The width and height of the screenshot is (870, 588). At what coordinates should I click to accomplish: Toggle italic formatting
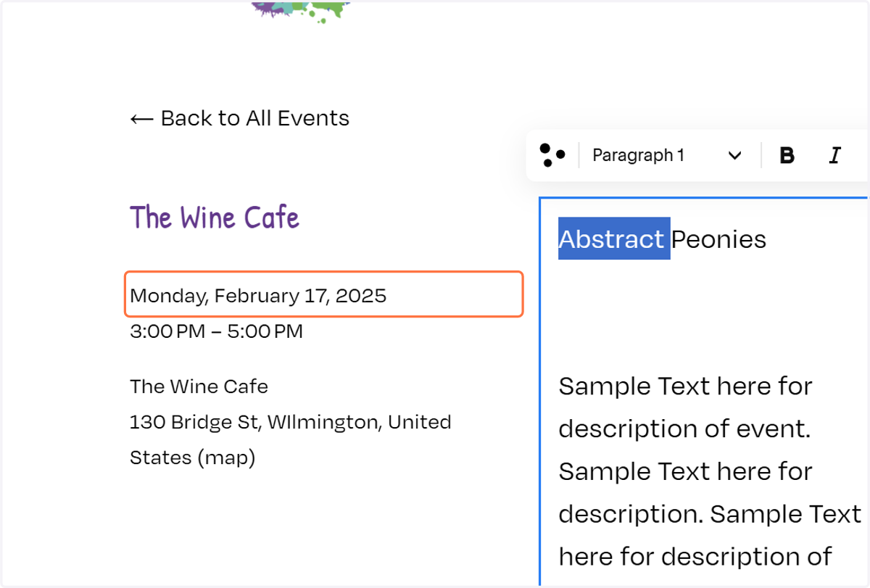tap(834, 155)
